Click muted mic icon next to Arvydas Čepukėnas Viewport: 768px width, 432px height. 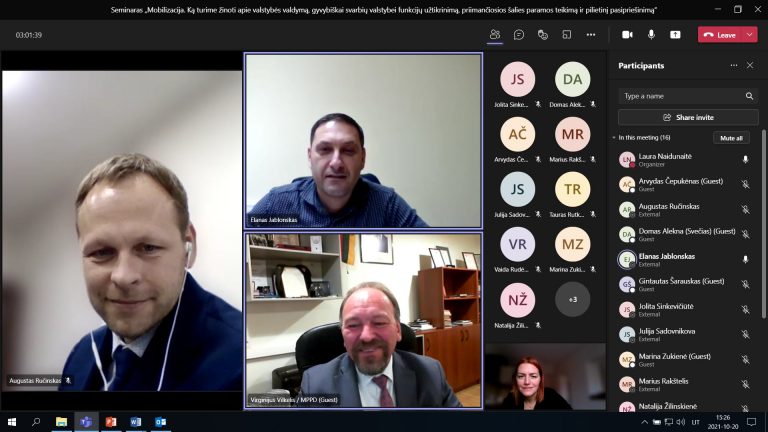(745, 185)
